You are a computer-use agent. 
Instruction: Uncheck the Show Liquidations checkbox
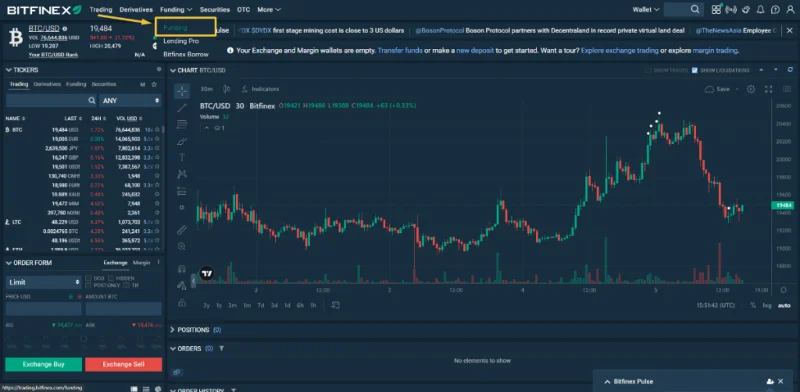[x=694, y=70]
